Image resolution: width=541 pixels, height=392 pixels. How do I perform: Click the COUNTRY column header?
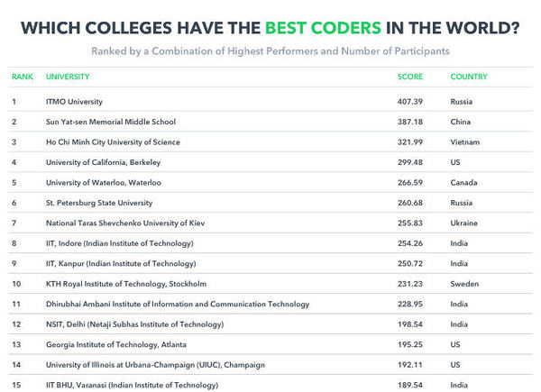469,77
